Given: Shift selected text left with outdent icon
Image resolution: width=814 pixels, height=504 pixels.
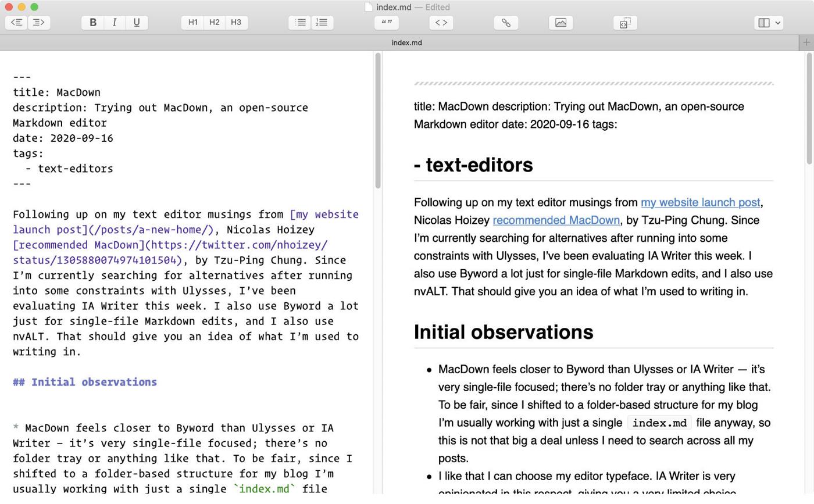Looking at the screenshot, I should (16, 23).
